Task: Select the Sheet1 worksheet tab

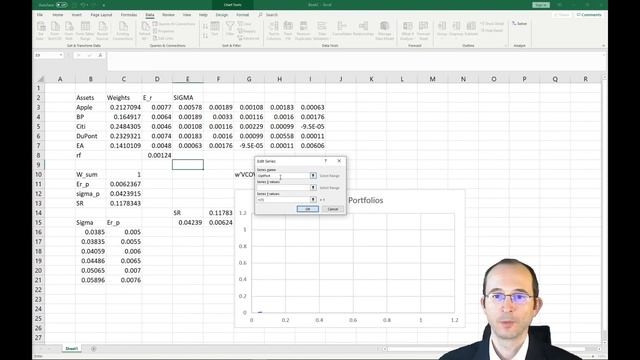Action: tap(71, 349)
